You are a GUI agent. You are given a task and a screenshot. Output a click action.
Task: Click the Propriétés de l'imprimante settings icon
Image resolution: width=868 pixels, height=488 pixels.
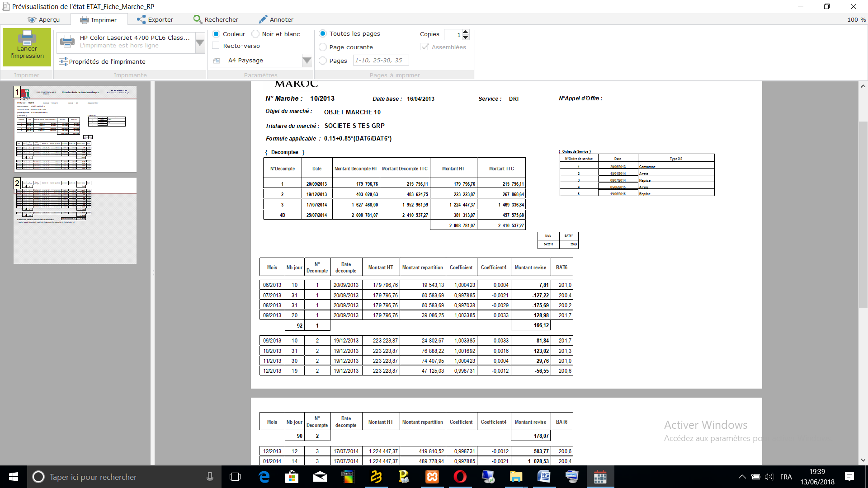pyautogui.click(x=64, y=61)
